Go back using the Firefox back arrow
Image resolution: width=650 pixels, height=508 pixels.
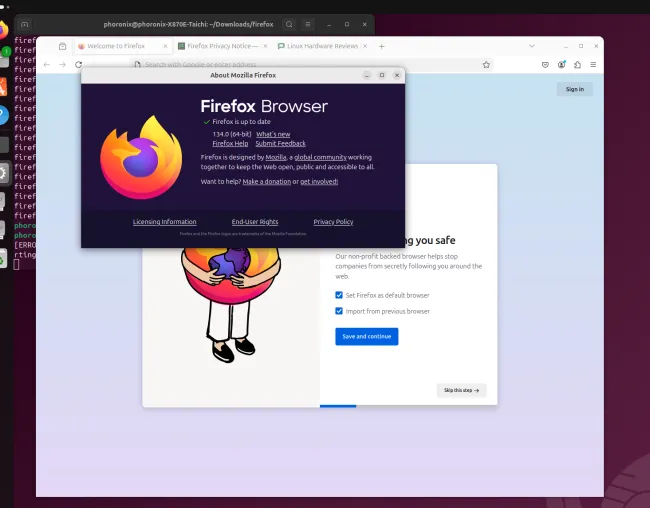pos(46,65)
